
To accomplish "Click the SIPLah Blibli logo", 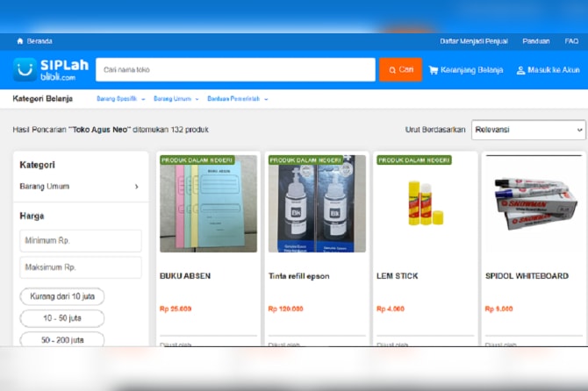I will 45,69.
